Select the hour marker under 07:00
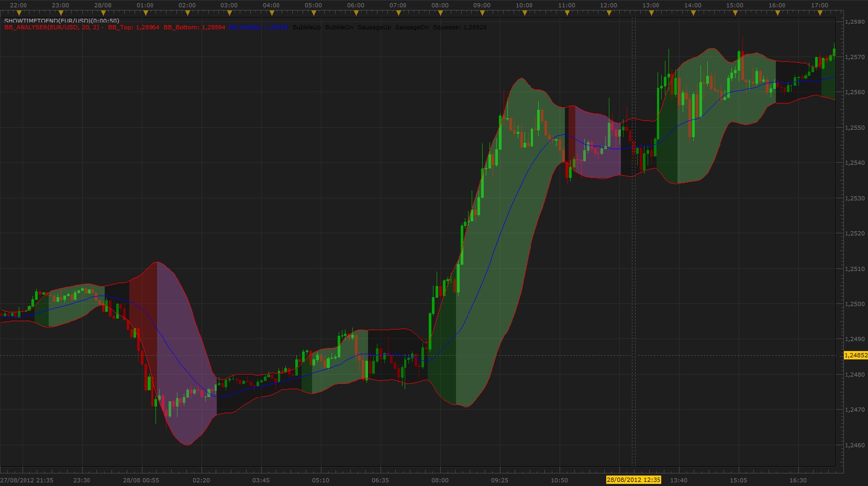Image resolution: width=868 pixels, height=486 pixels. (x=397, y=12)
